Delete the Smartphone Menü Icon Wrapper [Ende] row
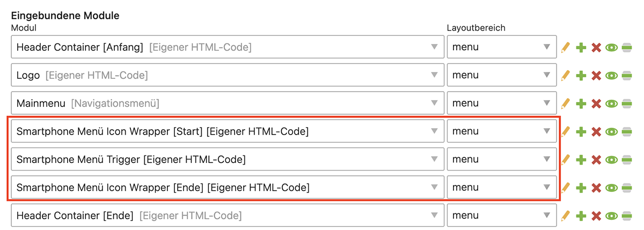The image size is (644, 230). pyautogui.click(x=596, y=188)
